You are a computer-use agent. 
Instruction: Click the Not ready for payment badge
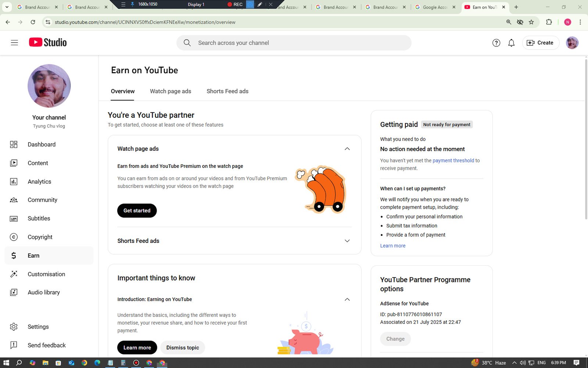click(x=447, y=125)
